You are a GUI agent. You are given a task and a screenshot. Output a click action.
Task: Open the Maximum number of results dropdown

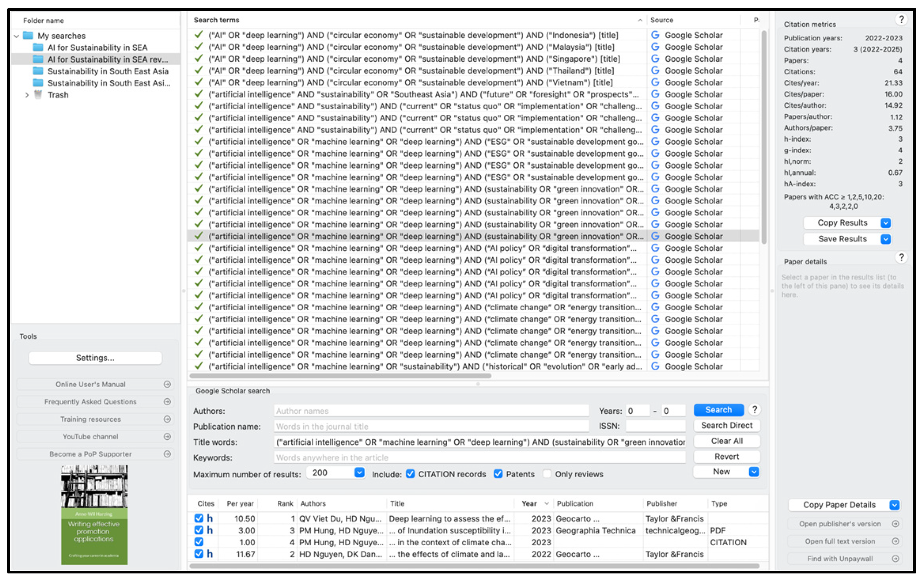point(359,473)
